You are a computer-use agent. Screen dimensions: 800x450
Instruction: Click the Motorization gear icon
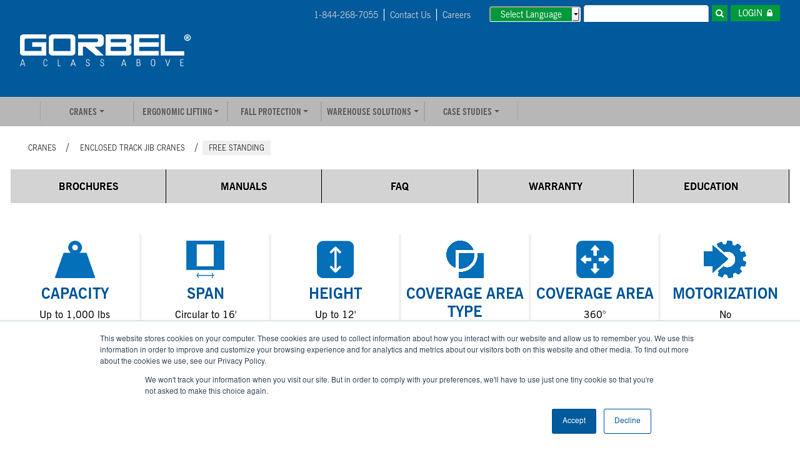[725, 259]
